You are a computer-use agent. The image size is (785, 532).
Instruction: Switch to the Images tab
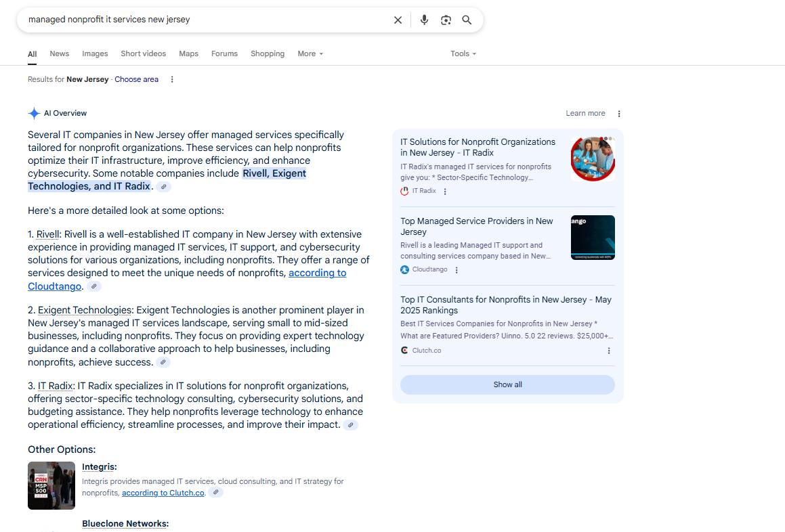coord(95,53)
